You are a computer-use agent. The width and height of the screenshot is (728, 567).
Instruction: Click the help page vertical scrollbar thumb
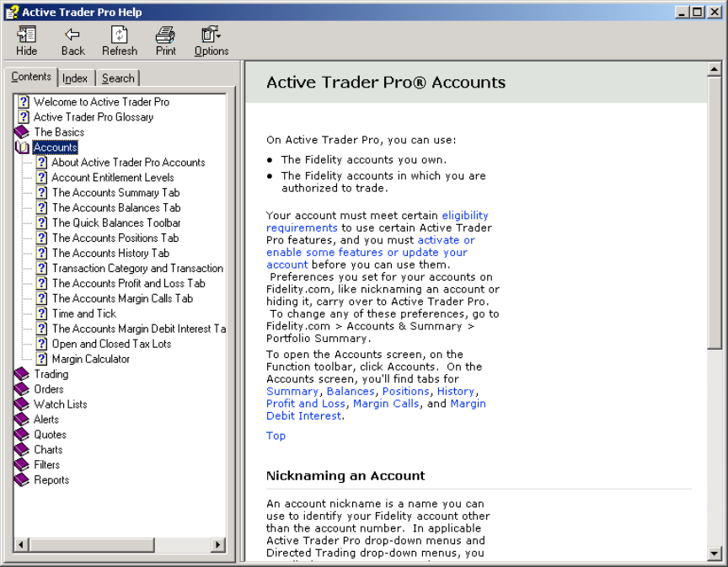click(x=714, y=212)
